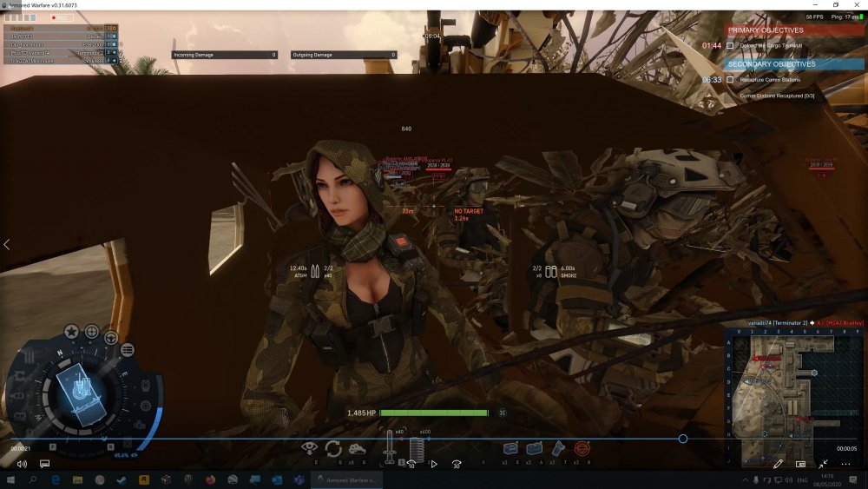The image size is (868, 489).
Task: Click the SMOKE launcher indicator icon
Action: [551, 271]
